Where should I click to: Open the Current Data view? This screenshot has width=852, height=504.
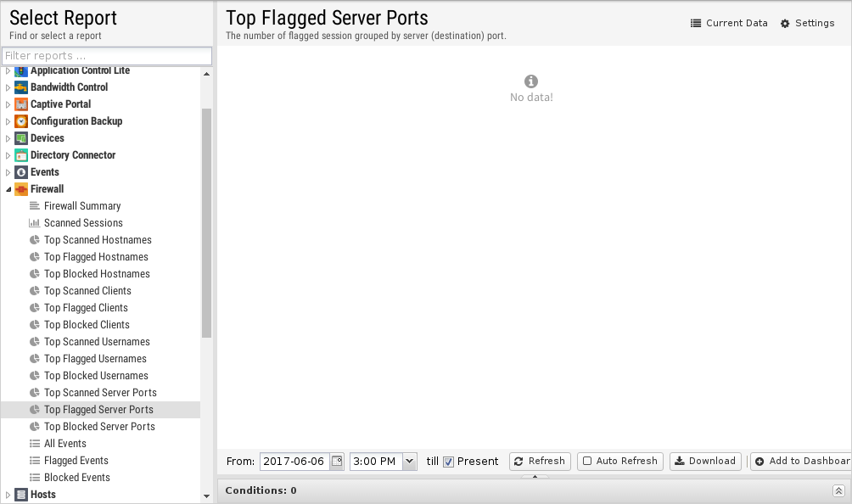729,24
